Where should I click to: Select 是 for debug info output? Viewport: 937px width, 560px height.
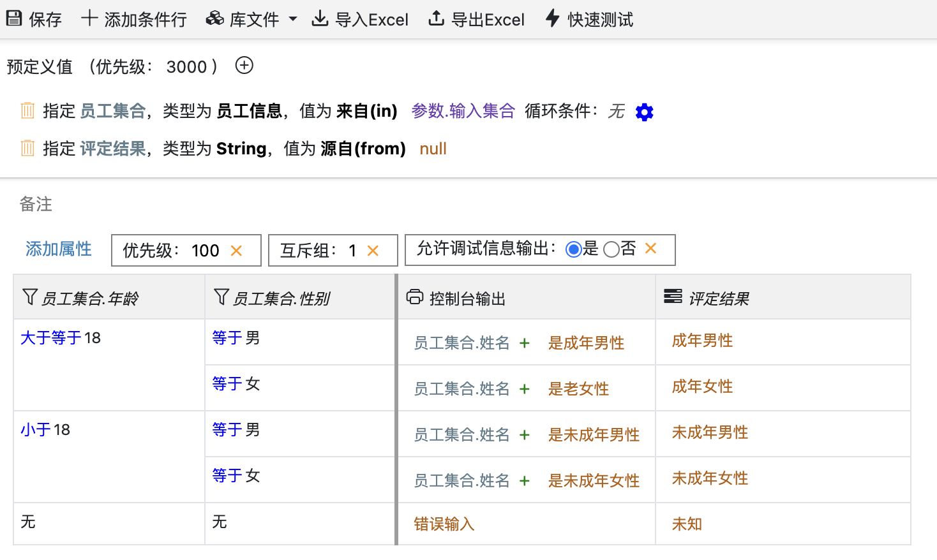pyautogui.click(x=573, y=249)
